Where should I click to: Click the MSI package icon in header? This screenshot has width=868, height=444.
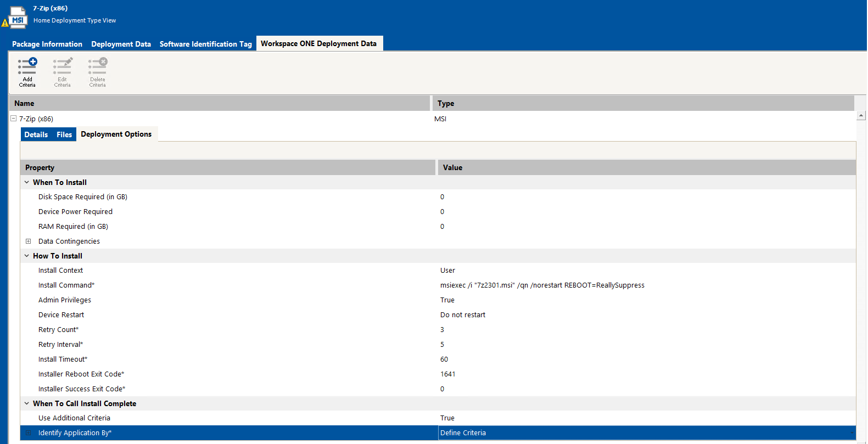[x=18, y=18]
